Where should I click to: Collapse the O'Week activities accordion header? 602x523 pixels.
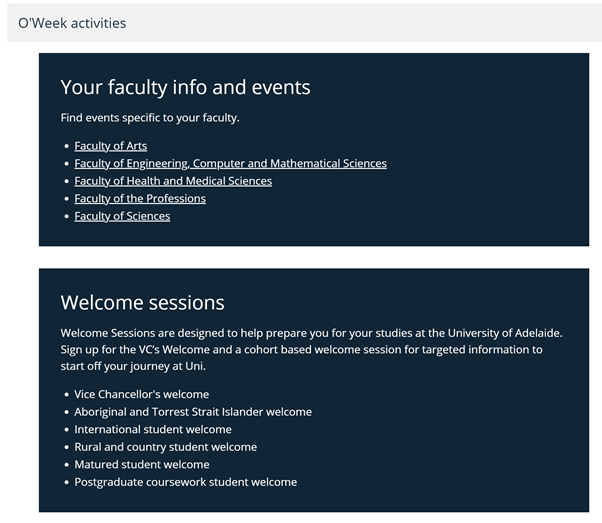(x=304, y=23)
